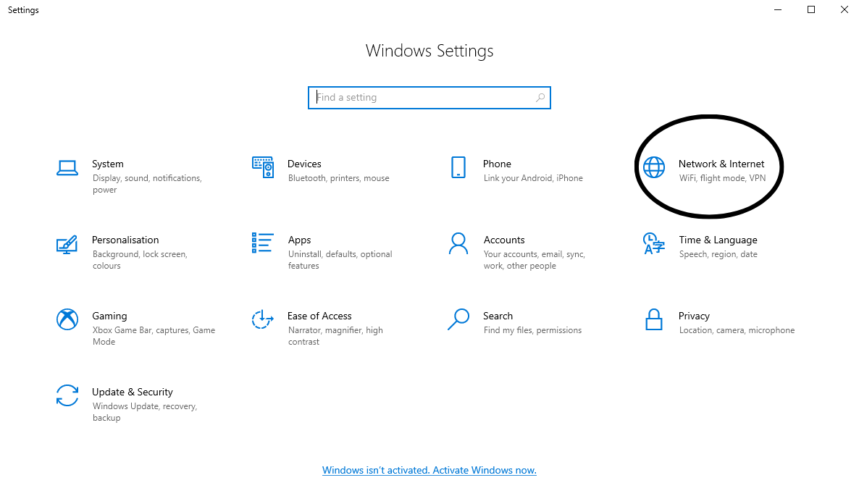Click the search magnifier in the Find a setting box
Image resolution: width=859 pixels, height=504 pixels.
[540, 97]
